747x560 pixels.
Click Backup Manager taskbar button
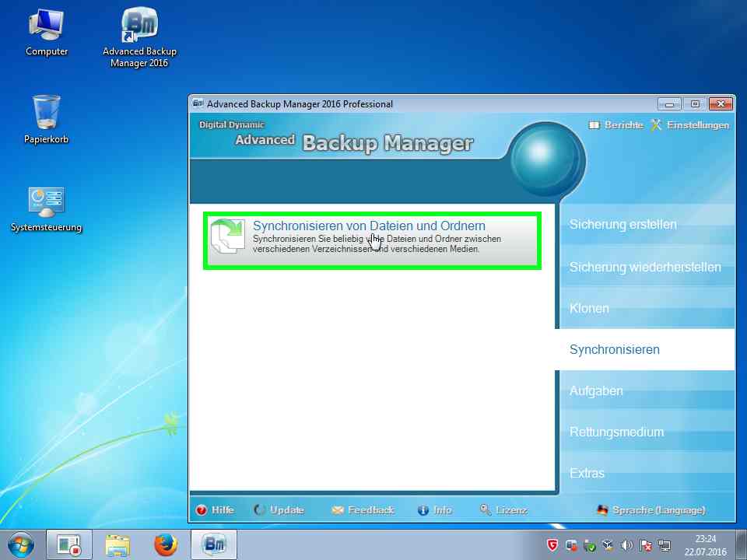tap(214, 544)
